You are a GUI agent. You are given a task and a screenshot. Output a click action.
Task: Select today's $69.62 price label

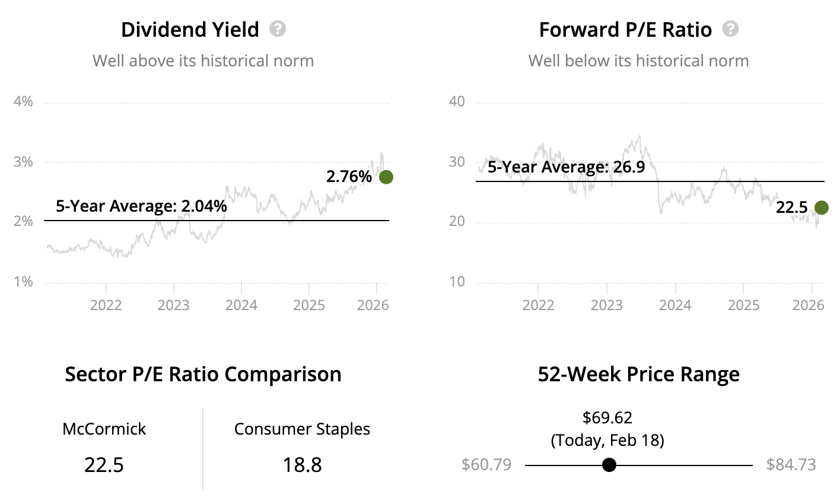coord(607,418)
